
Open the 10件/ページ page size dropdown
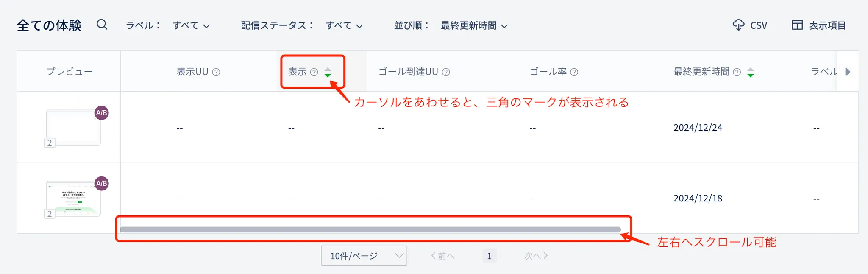364,256
